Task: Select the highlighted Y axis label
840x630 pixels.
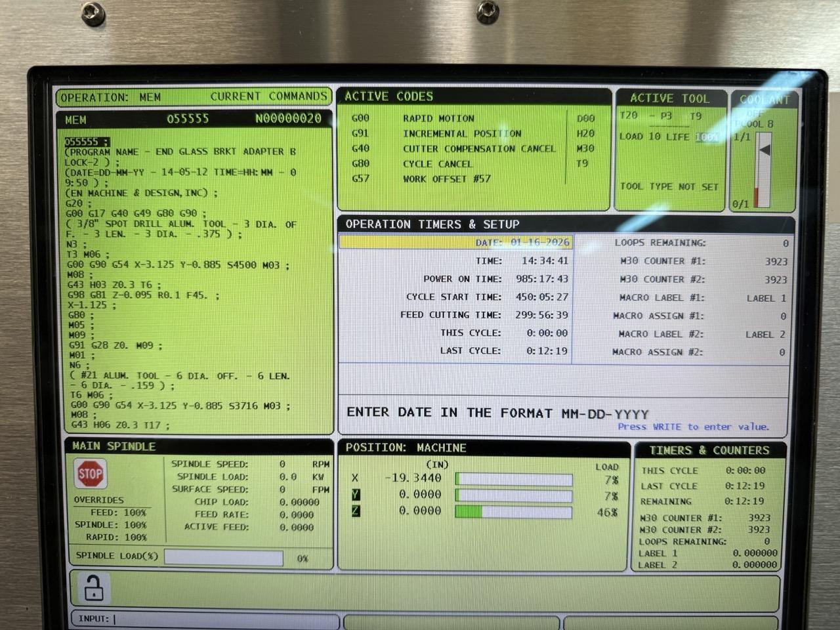Action: [x=355, y=495]
